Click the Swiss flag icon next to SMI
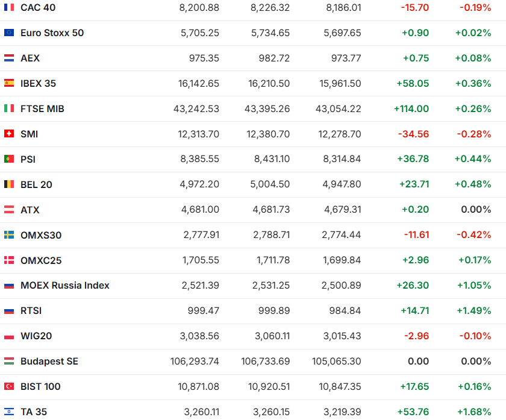Screen dimensions: 506x420 coord(8,134)
